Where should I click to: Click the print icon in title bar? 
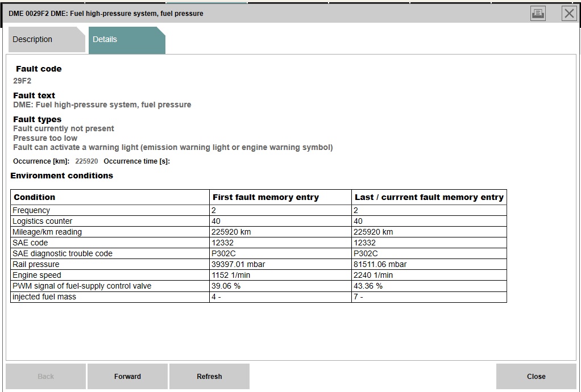click(538, 14)
